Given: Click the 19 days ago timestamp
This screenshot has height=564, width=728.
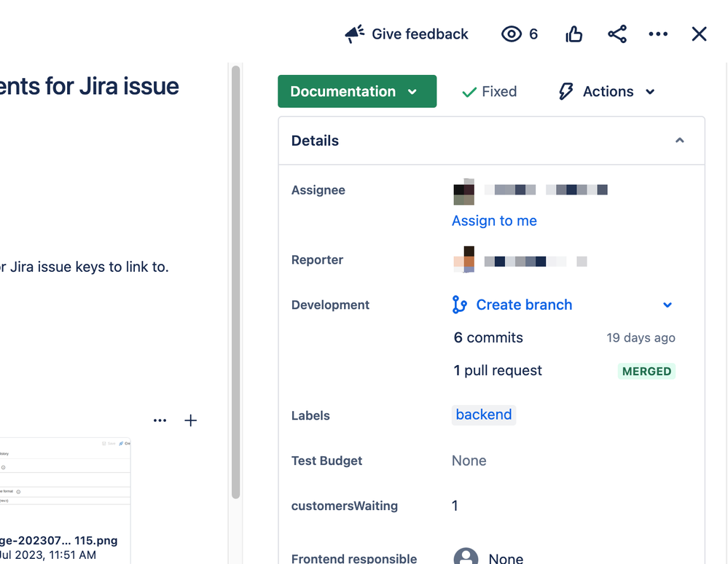Looking at the screenshot, I should pos(641,338).
